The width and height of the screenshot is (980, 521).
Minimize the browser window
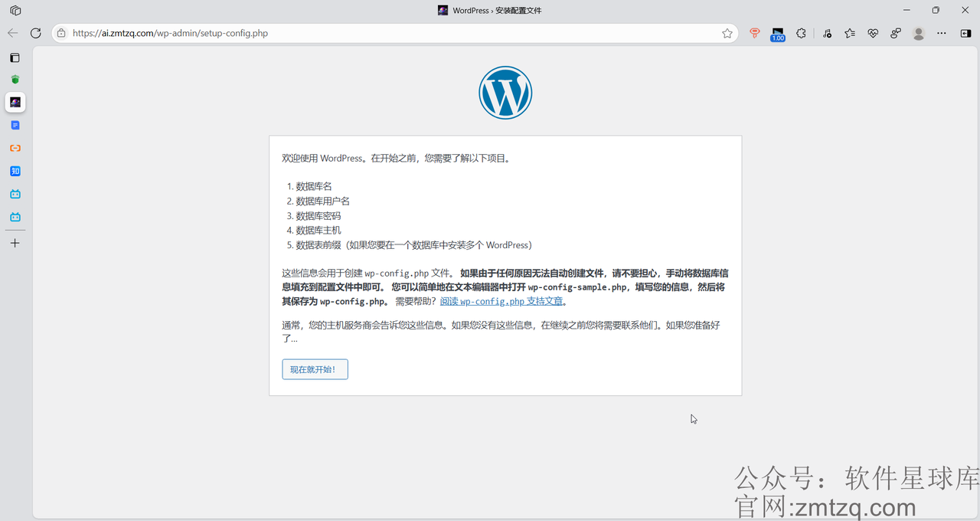[907, 10]
